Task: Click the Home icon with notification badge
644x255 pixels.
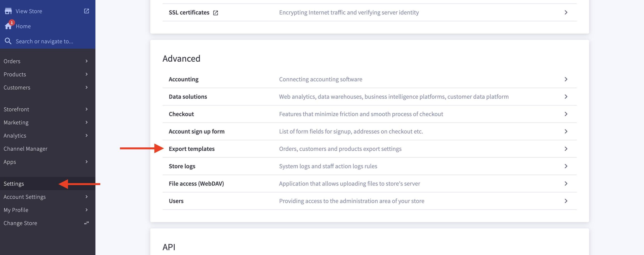Action: pyautogui.click(x=8, y=26)
